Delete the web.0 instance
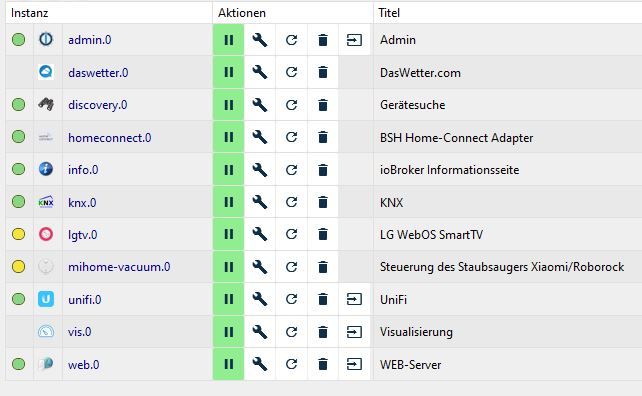This screenshot has width=642, height=396. pos(323,364)
